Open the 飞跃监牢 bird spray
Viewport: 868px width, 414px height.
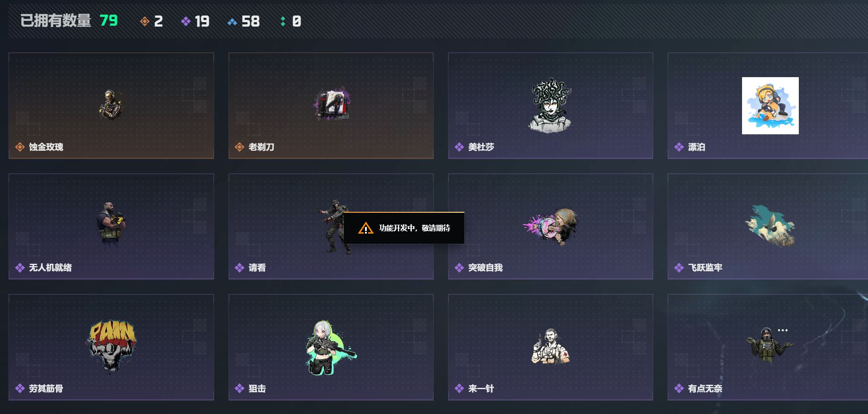click(770, 226)
